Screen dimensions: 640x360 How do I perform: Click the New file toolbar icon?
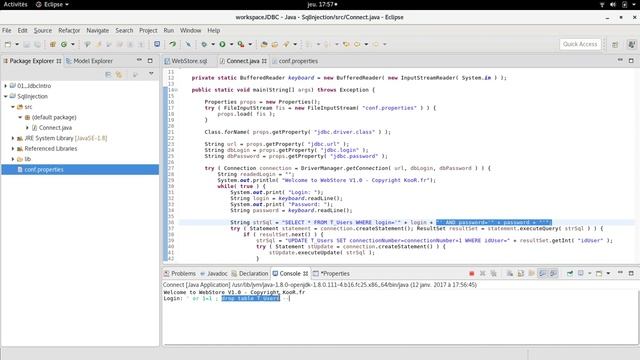point(8,44)
